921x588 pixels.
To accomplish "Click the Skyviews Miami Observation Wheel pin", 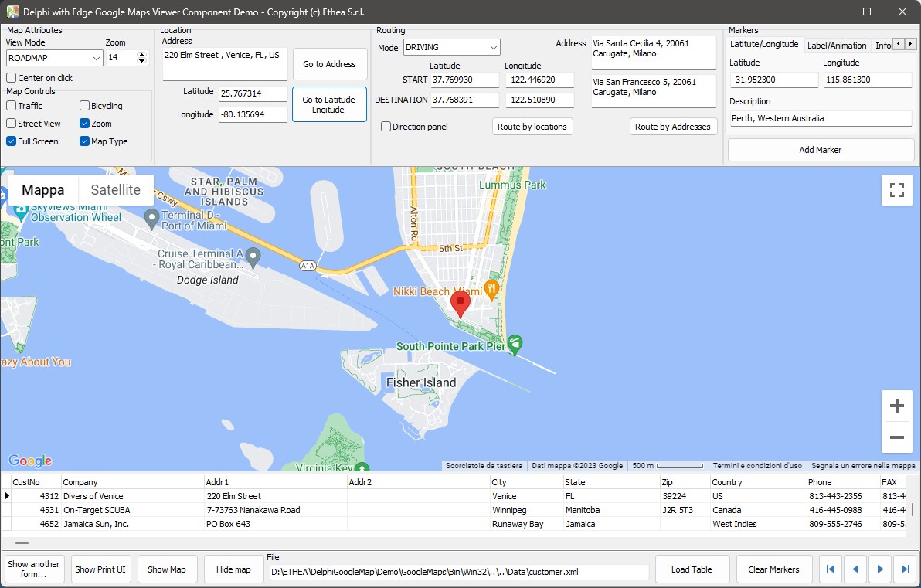I will click(x=21, y=212).
